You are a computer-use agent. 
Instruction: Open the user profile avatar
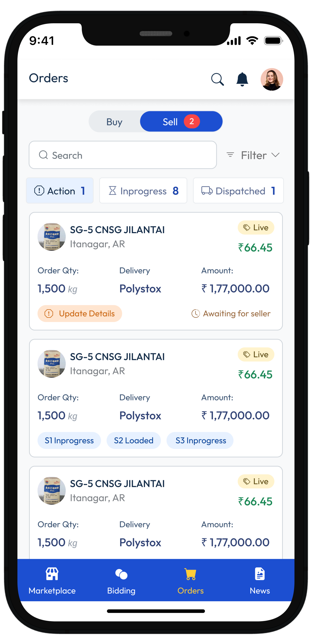point(272,79)
